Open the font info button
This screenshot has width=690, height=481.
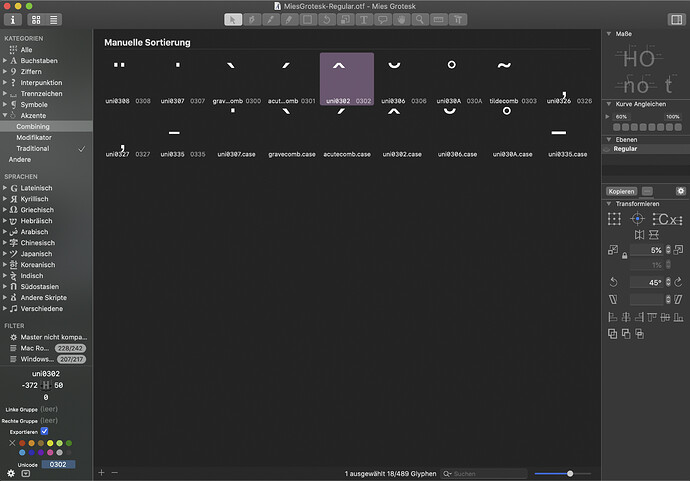13,19
